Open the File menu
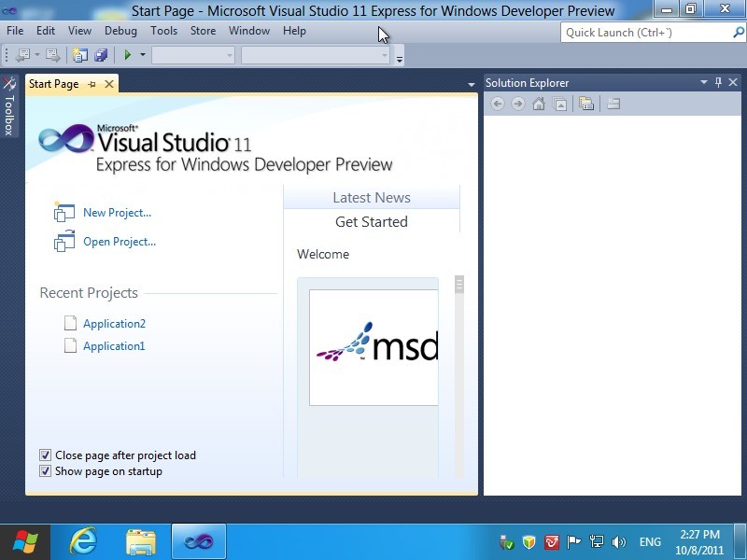This screenshot has height=560, width=747. 15,31
